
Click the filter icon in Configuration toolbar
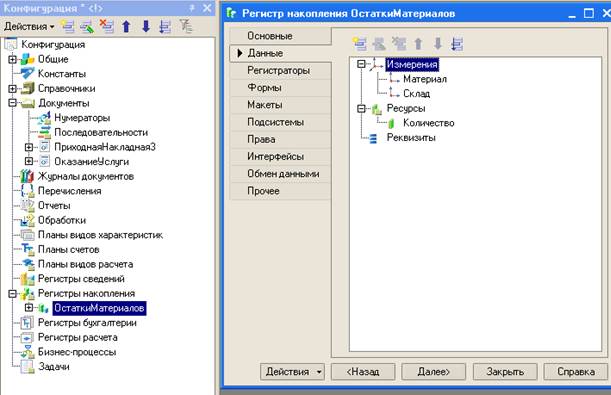(185, 26)
